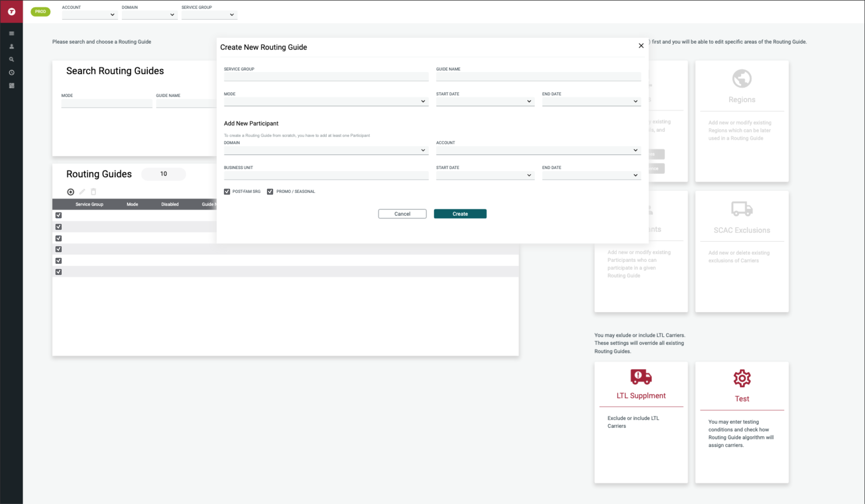This screenshot has width=865, height=504.
Task: Click the BUSINESS UNIT input field
Action: coord(326,175)
